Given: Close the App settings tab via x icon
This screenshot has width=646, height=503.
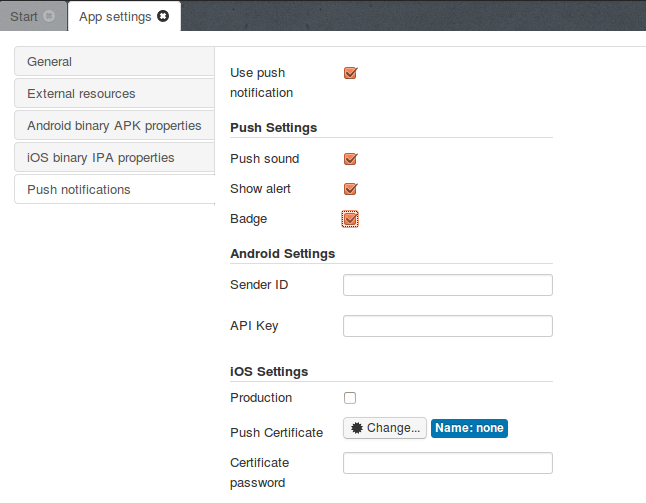Looking at the screenshot, I should tap(163, 16).
